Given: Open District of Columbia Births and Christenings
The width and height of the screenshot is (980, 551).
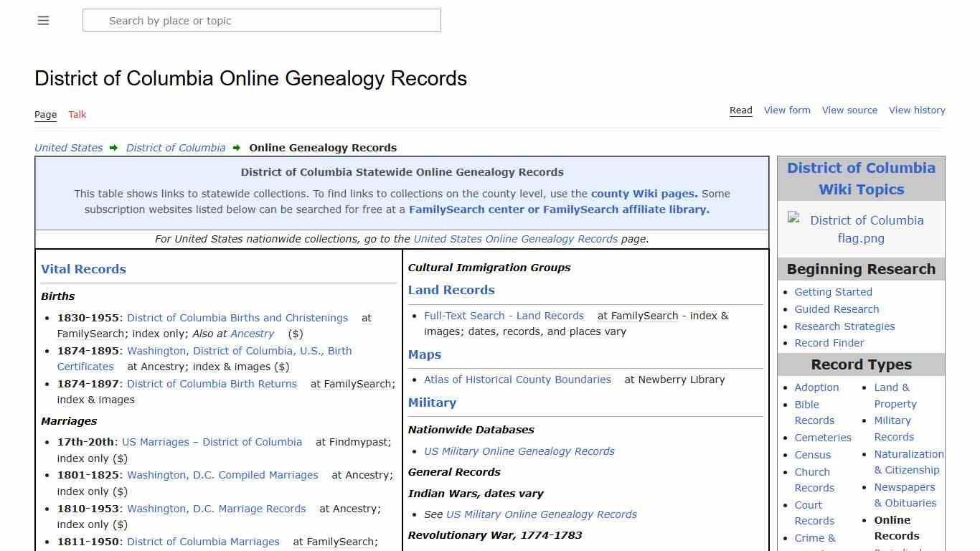Looking at the screenshot, I should [237, 318].
